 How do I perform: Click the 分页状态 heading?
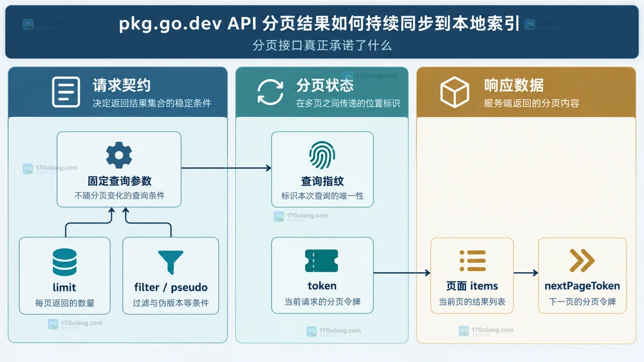tap(325, 85)
